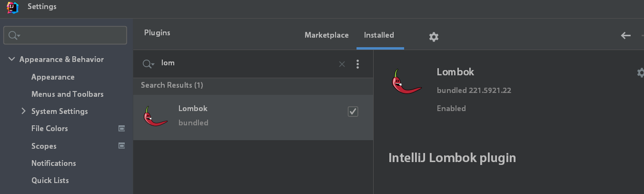
Task: Click the project-level icon beside Scopes
Action: (121, 145)
